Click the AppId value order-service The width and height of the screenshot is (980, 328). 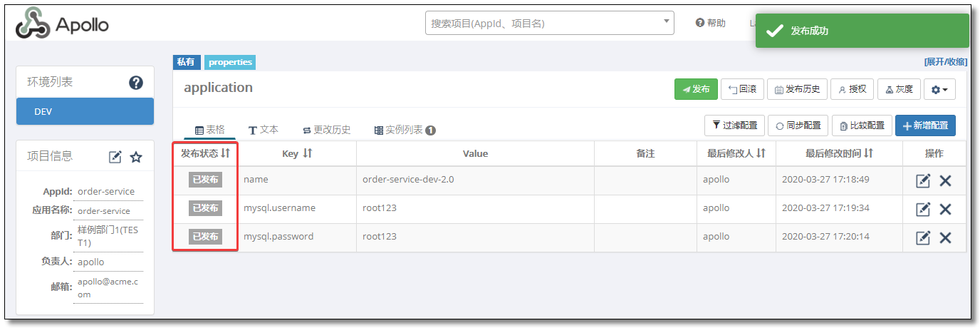point(106,192)
